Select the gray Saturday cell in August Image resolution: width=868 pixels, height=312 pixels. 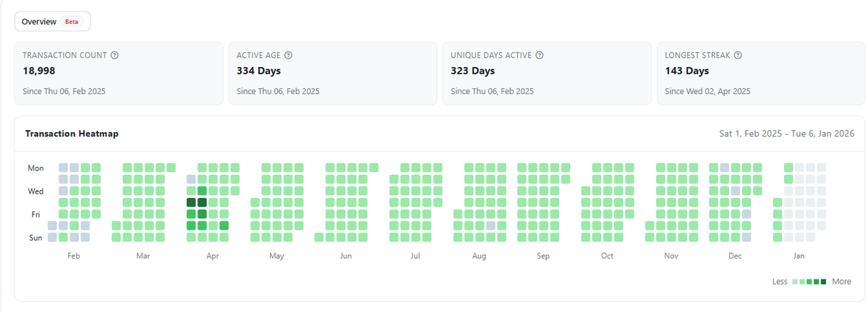(x=490, y=225)
